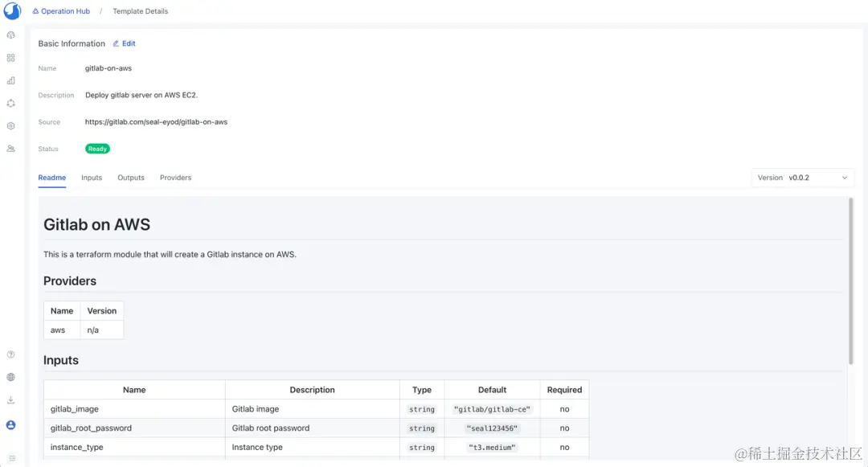Click description Deploy gitlab server on AWS EC2
The height and width of the screenshot is (467, 868).
coord(141,95)
